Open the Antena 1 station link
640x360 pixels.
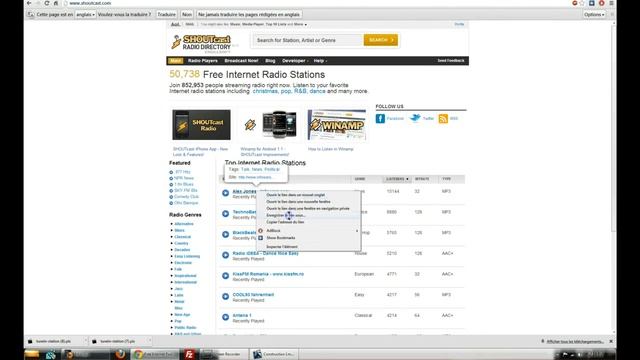(242, 315)
